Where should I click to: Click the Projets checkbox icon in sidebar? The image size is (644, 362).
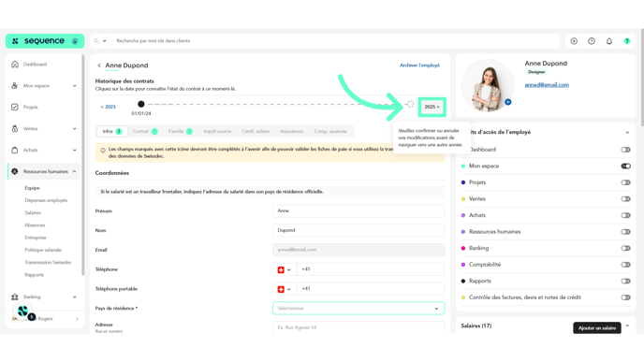click(x=15, y=107)
